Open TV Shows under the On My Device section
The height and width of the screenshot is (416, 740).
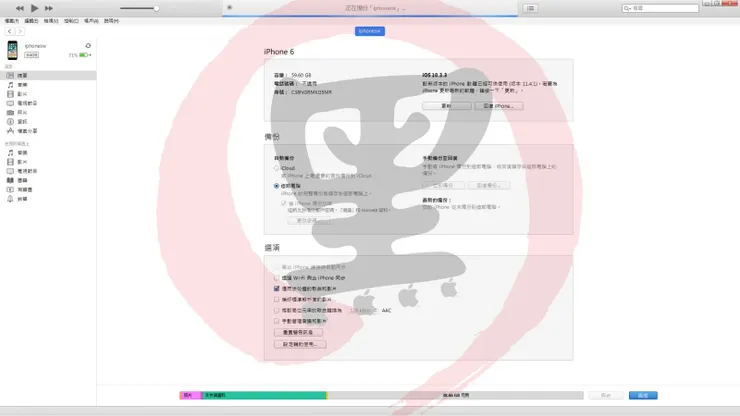48,171
